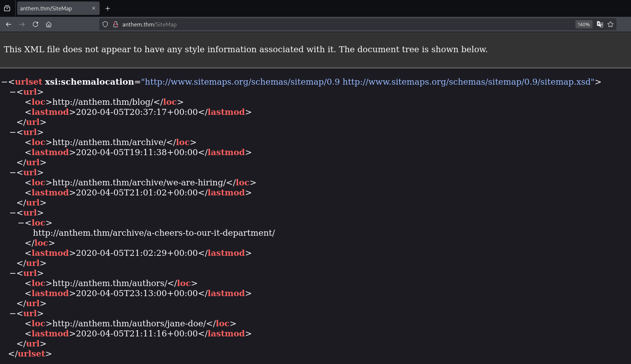
Task: Bookmark this page with star icon
Action: [x=610, y=24]
